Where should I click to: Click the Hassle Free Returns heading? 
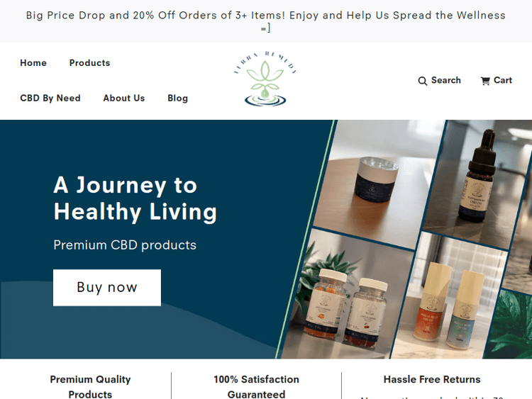click(x=432, y=379)
